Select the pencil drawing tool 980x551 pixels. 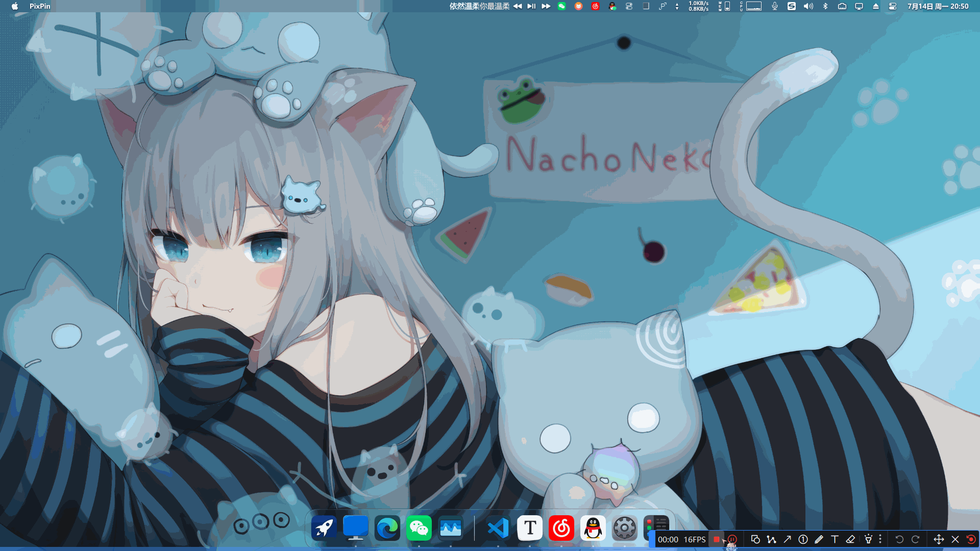pyautogui.click(x=819, y=539)
